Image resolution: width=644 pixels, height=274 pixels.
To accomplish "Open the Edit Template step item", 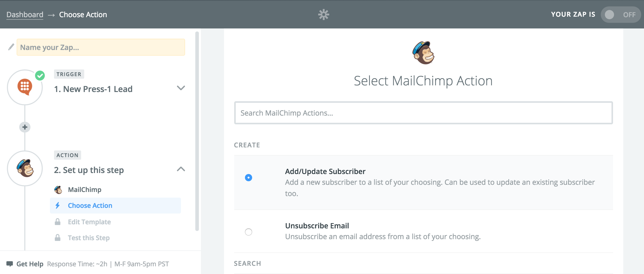I will pos(115,222).
